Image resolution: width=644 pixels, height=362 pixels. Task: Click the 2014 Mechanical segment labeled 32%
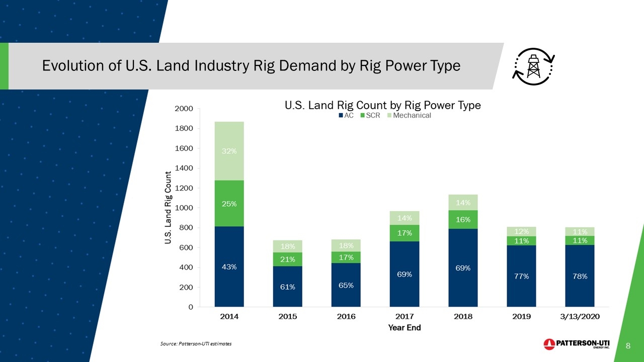coord(229,151)
